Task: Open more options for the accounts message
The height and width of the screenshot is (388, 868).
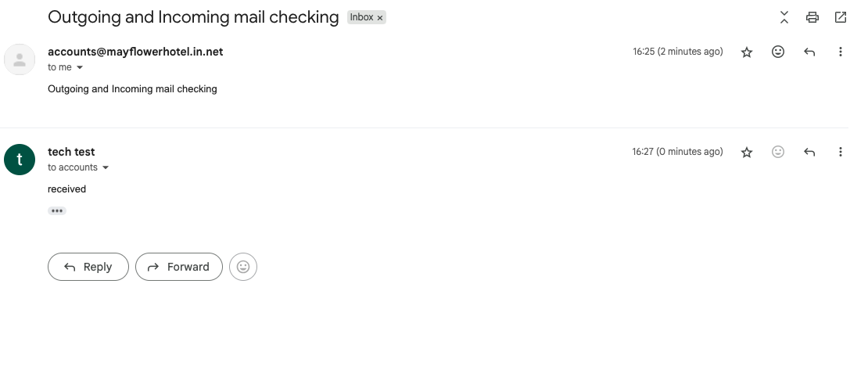Action: [x=841, y=52]
